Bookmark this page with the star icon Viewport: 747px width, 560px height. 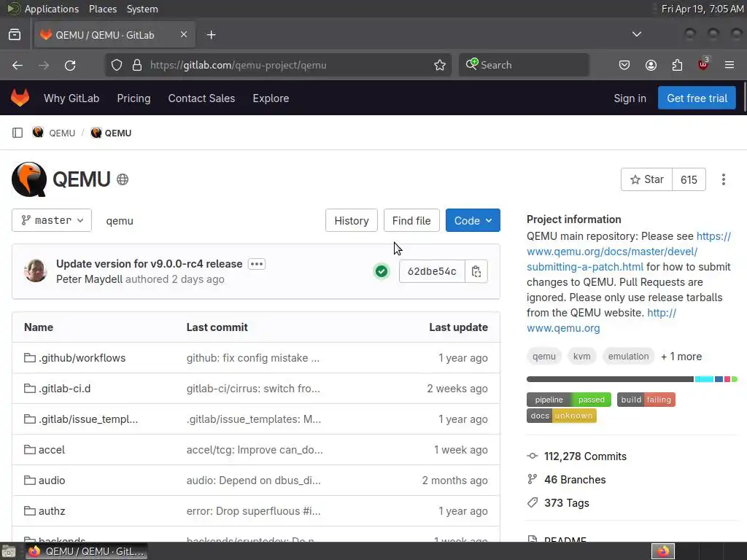[x=440, y=65]
